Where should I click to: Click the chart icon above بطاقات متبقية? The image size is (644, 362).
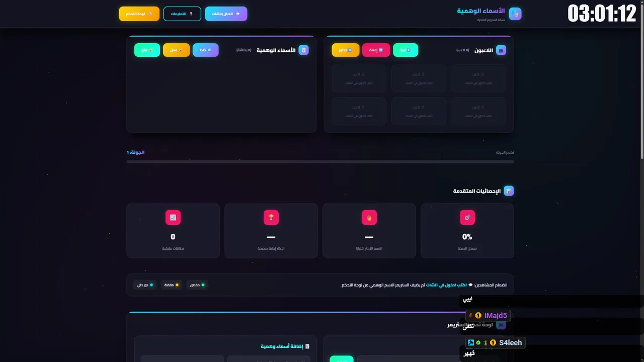(x=173, y=217)
